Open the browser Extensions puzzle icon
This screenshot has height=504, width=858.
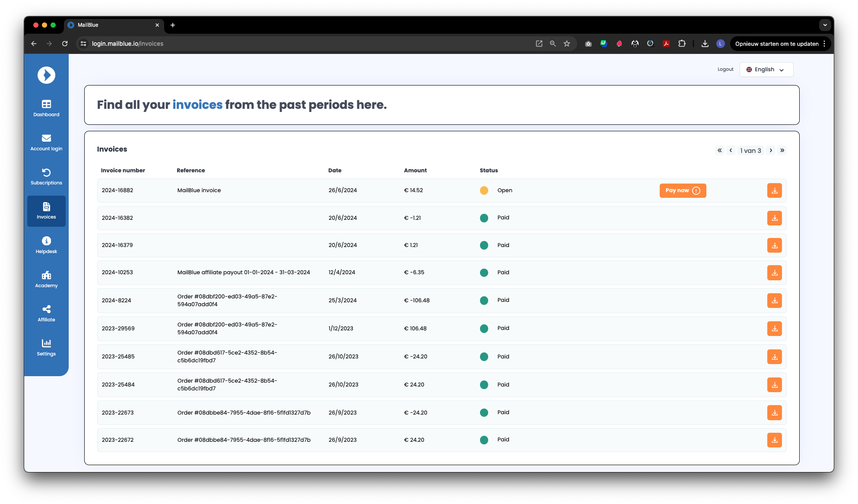682,44
